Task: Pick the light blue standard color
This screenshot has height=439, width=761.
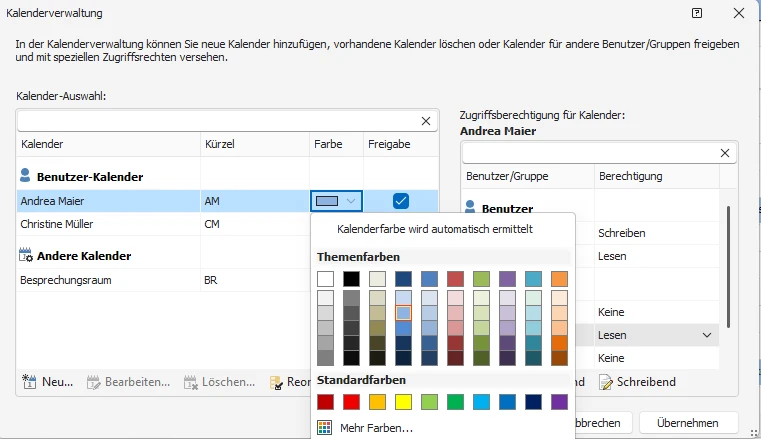Action: coord(481,402)
